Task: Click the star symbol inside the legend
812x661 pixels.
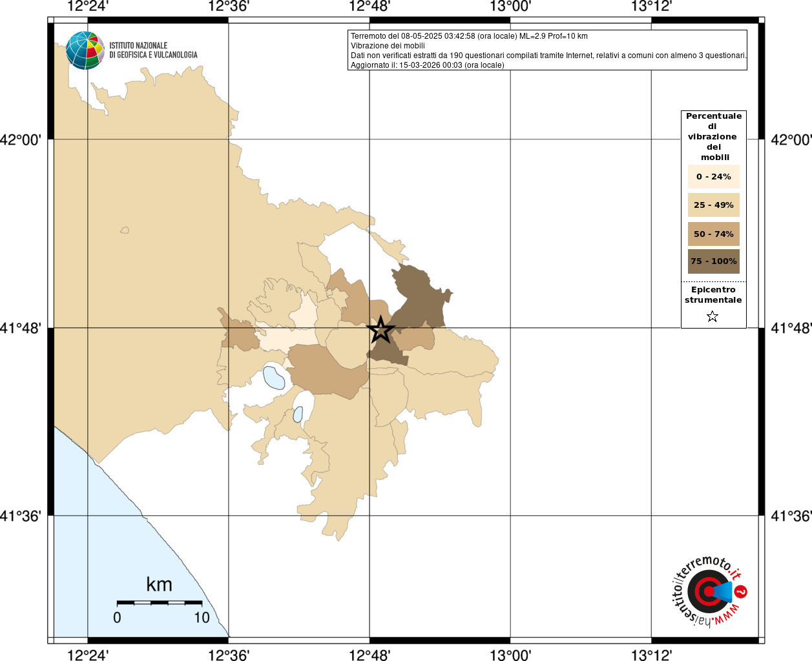Action: [x=713, y=316]
